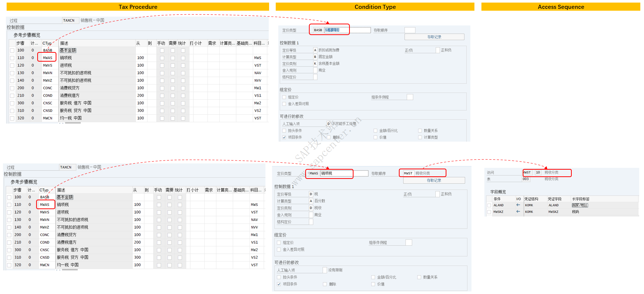Screen dimensions: 644x294
Task: Tick 计算类型 checkbox in the BASB condition panel
Action: (420, 137)
